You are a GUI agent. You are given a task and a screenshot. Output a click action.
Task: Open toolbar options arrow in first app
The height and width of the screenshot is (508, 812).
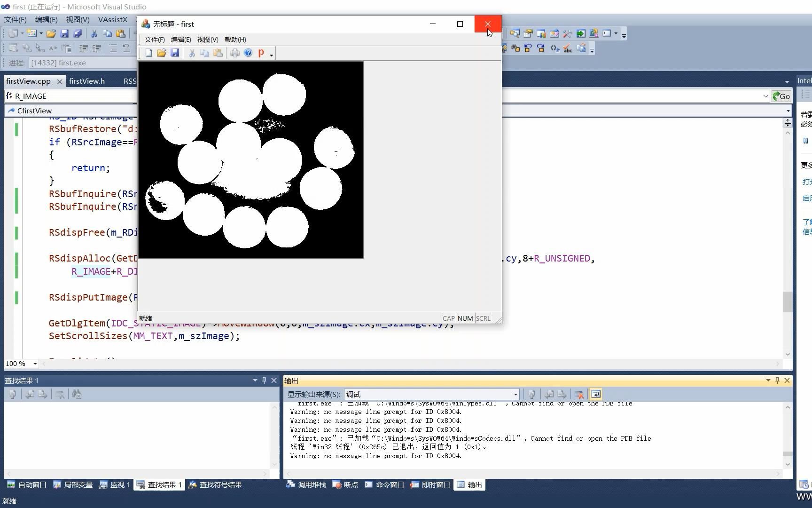[272, 55]
